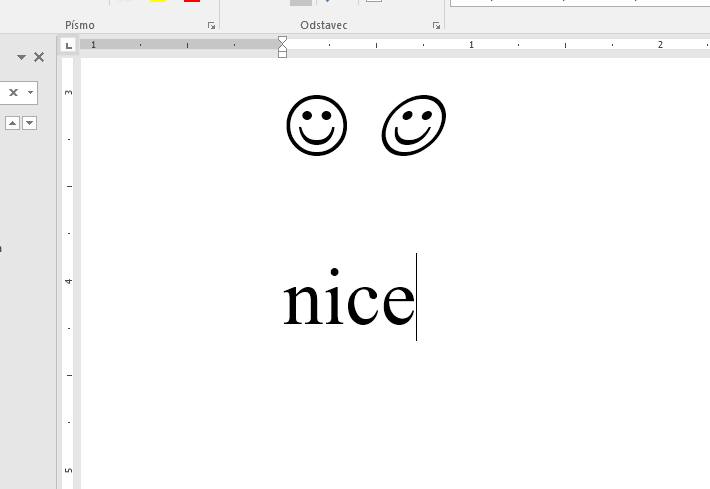The width and height of the screenshot is (710, 489).
Task: Click the tab stop selector on the ruler
Action: click(x=68, y=45)
